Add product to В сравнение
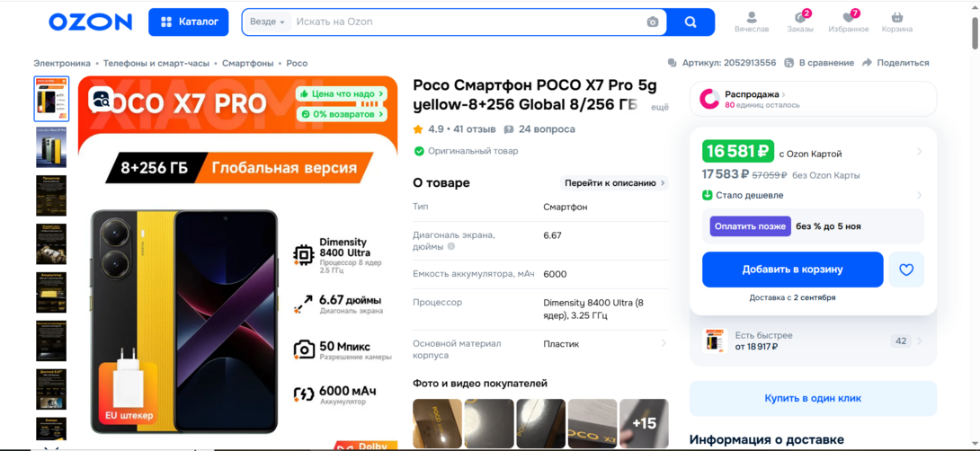980x451 pixels. [x=819, y=63]
